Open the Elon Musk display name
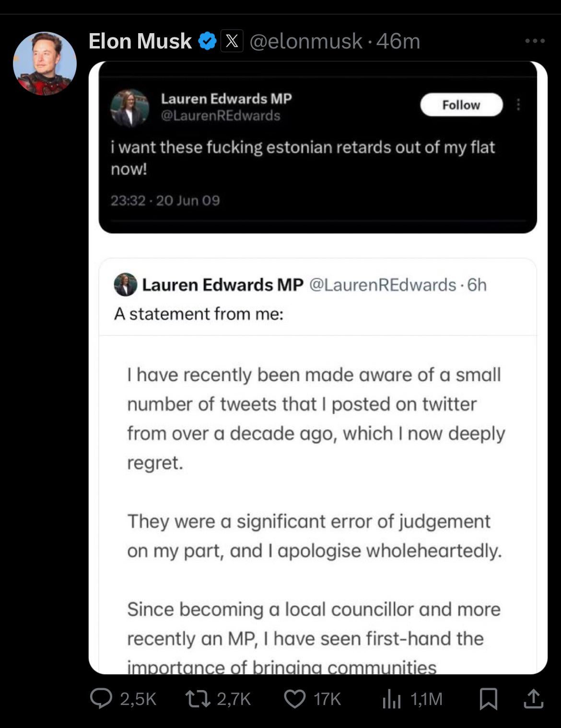The image size is (561, 728). 140,41
